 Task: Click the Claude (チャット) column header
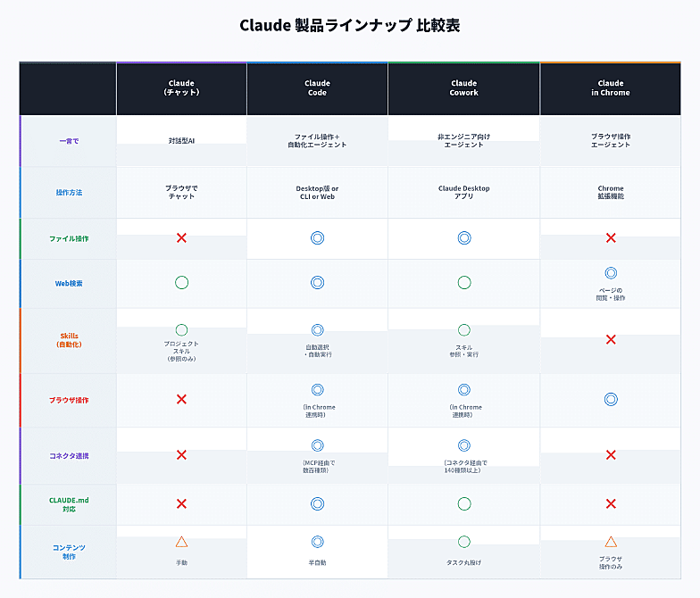[181, 88]
